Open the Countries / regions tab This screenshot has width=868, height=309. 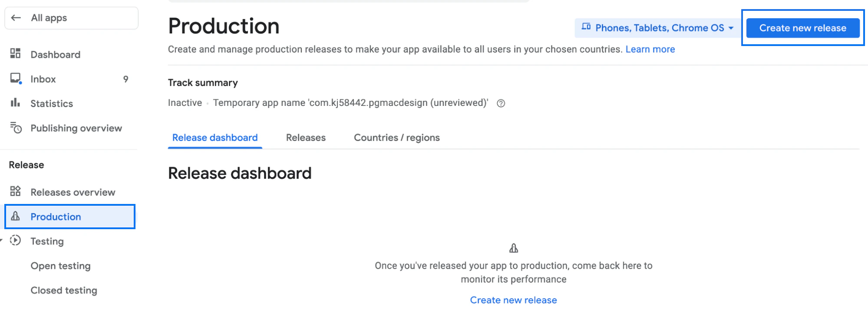[x=396, y=138]
